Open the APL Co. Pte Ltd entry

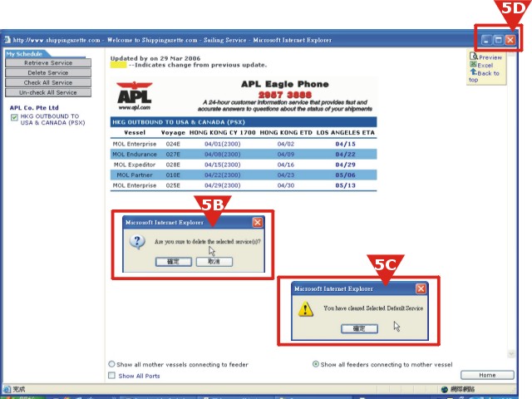click(34, 107)
